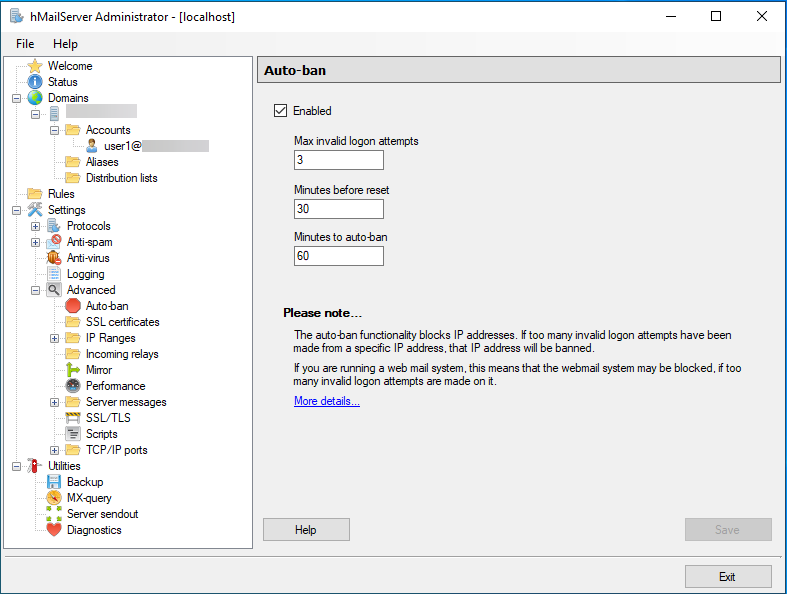Click the Auto-ban red stop icon
Screen dimensions: 787x594
(x=73, y=306)
